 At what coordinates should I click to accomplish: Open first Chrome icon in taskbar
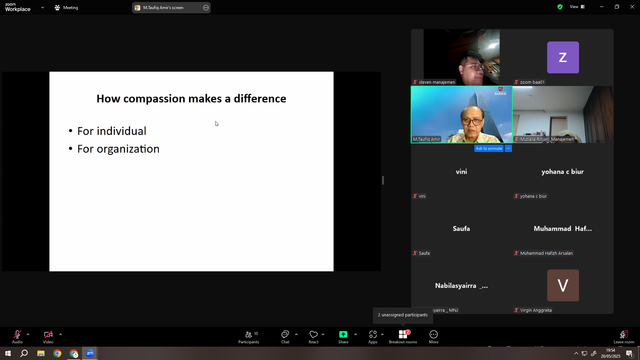57,353
